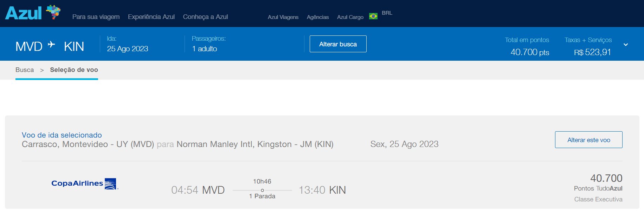This screenshot has height=213, width=644.
Task: Open the Experiência Azul menu
Action: 151,17
